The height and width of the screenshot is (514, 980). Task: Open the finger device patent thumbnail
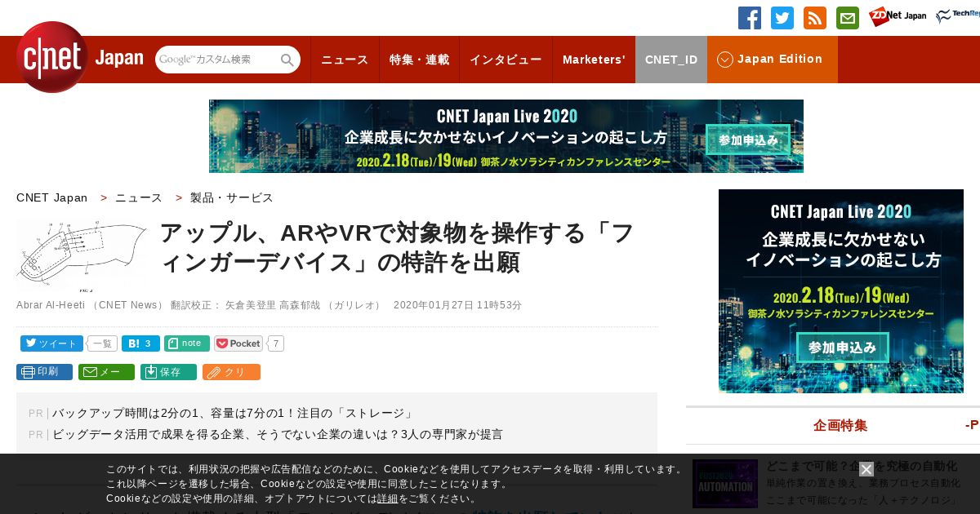[x=82, y=255]
